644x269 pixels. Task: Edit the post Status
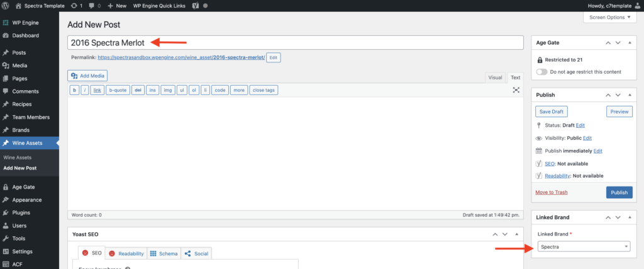[580, 125]
